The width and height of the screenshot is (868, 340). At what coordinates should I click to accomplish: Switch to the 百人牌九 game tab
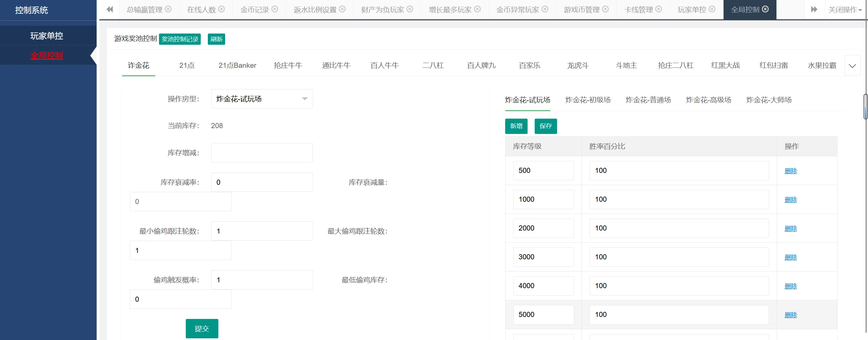point(481,65)
